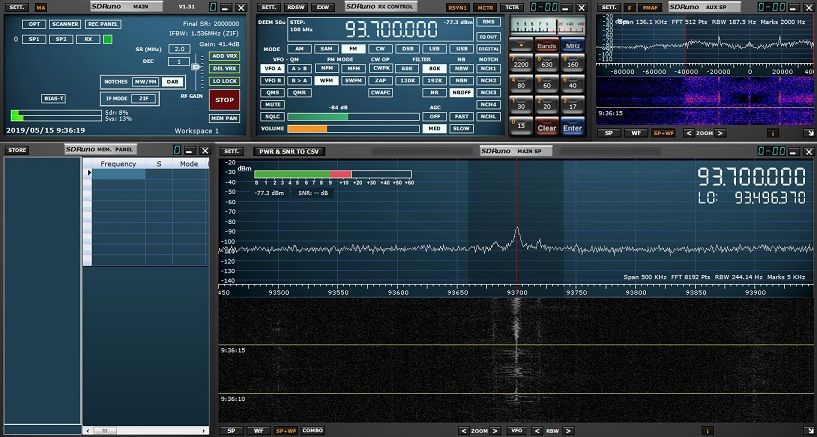Select the 160 band key
The width and height of the screenshot is (817, 437).
[x=573, y=65]
